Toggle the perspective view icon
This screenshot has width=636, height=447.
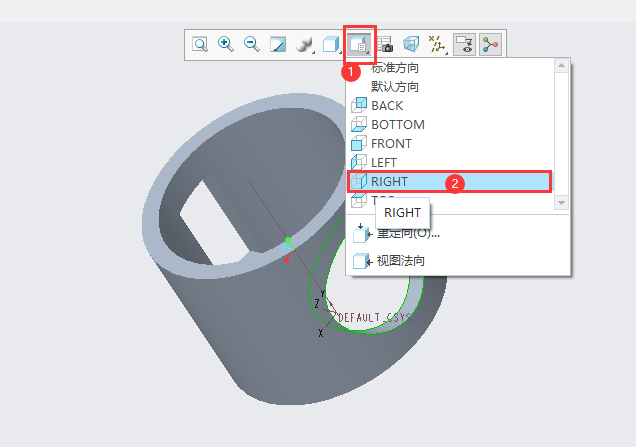click(x=411, y=44)
